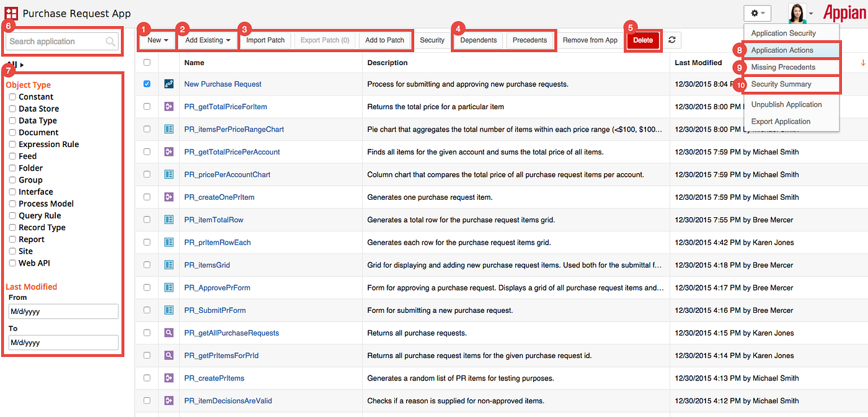Enable the Interface filter checkbox
The height and width of the screenshot is (417, 868).
12,192
